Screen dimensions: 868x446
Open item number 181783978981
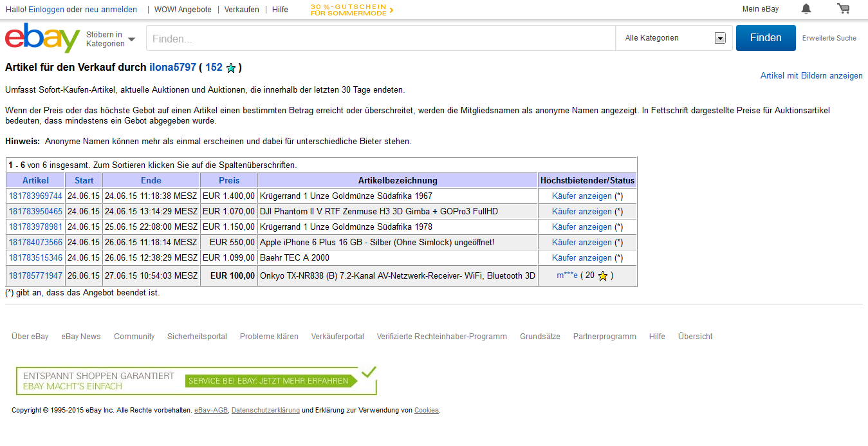35,227
